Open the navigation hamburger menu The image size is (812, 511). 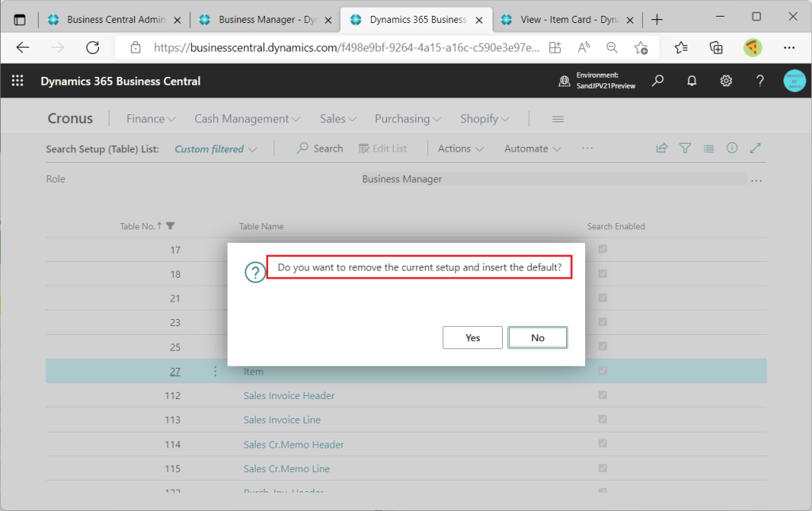pos(557,119)
